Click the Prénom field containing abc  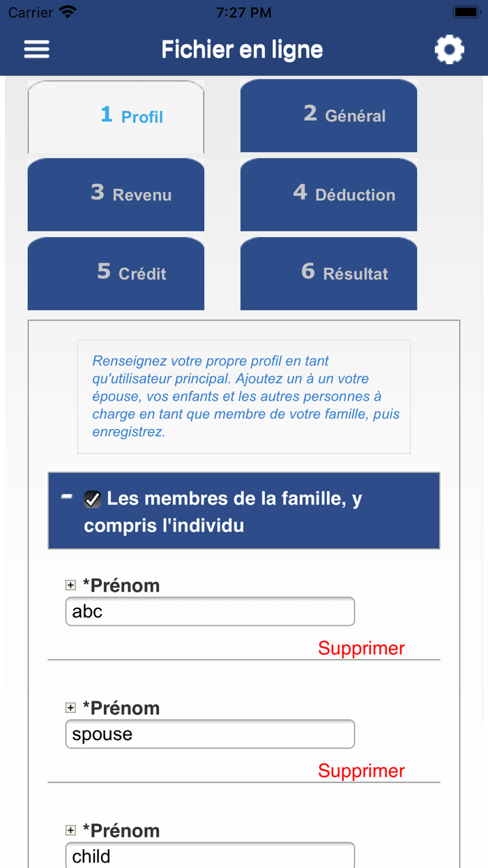tap(209, 611)
